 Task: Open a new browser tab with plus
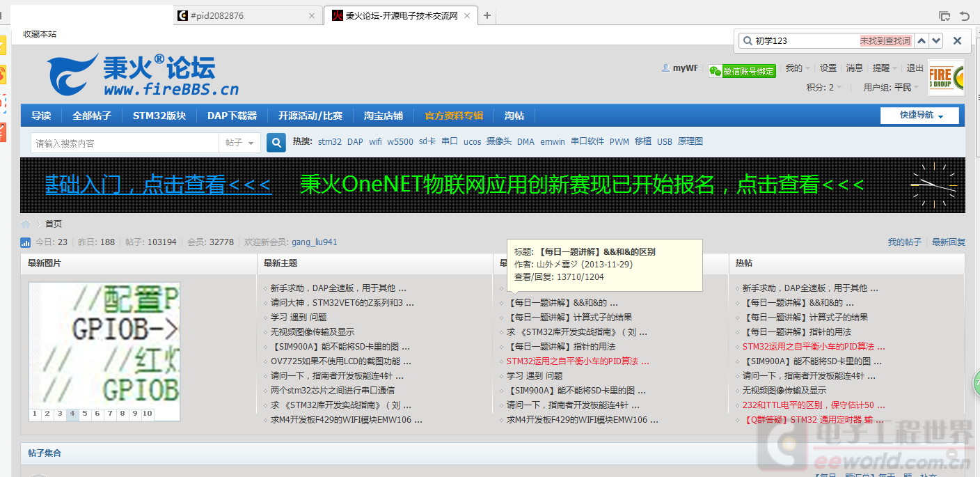tap(487, 15)
